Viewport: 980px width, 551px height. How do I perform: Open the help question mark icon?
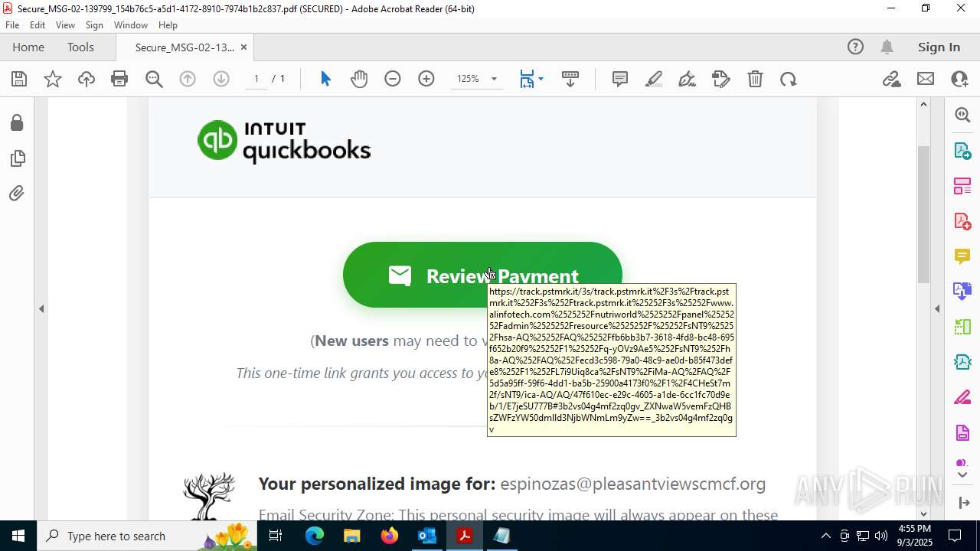(855, 47)
